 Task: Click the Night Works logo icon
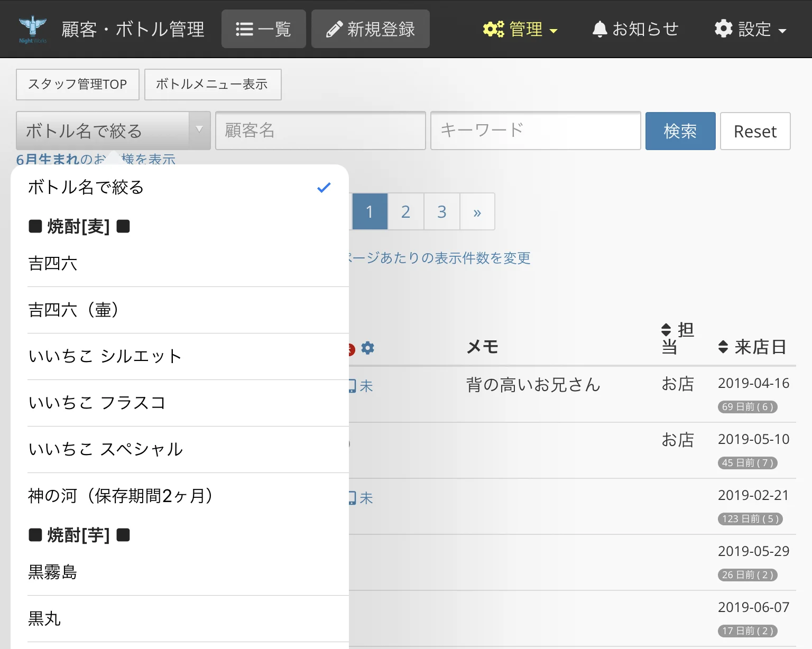point(33,29)
